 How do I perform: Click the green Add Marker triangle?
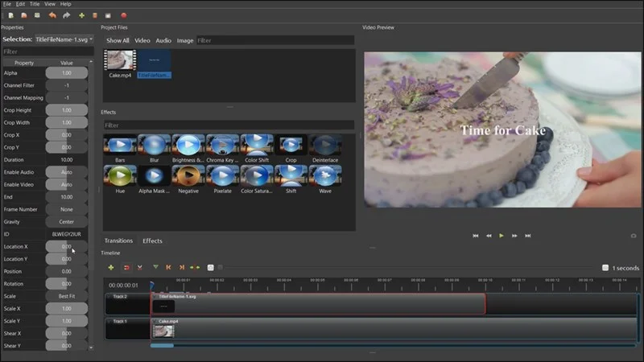coord(155,267)
